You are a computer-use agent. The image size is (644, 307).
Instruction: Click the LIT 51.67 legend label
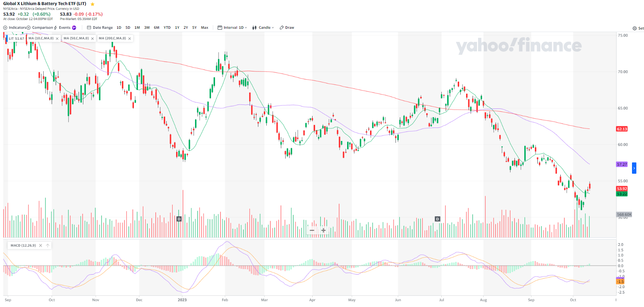[x=16, y=39]
